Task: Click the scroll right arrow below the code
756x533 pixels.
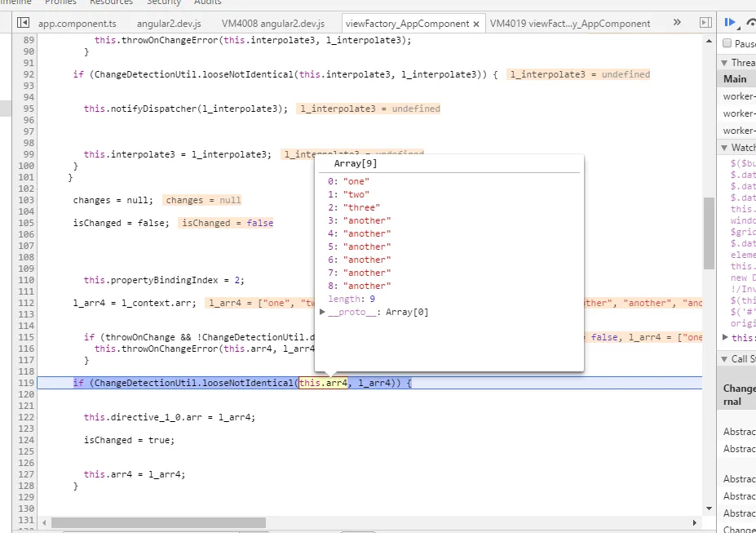Action: click(695, 522)
